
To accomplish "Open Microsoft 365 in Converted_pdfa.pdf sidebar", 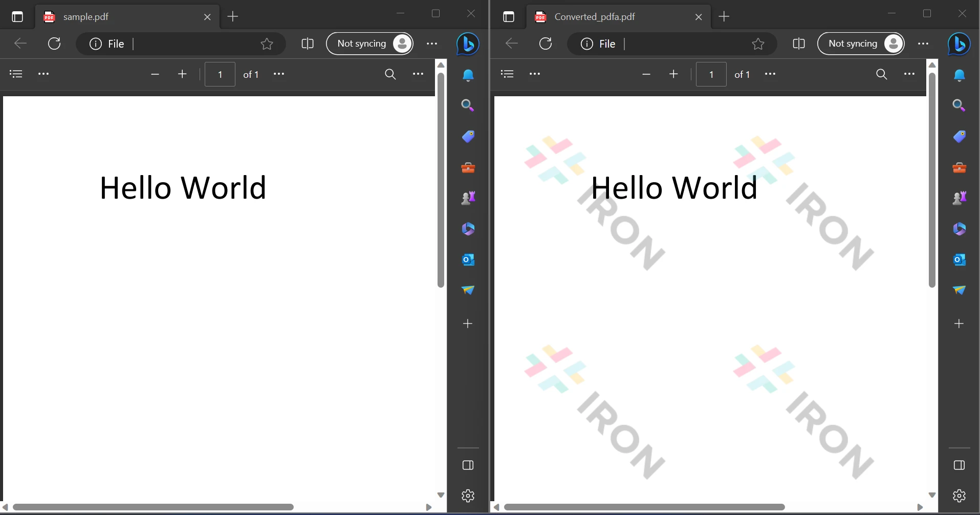I will (959, 229).
